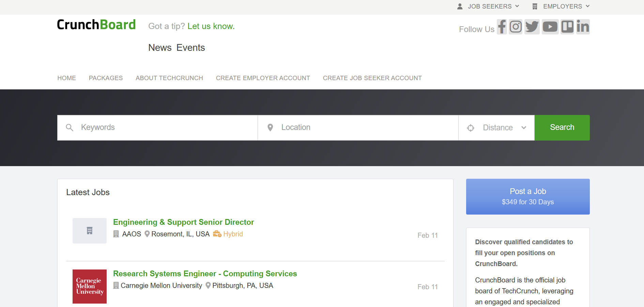644x307 pixels.
Task: Open the Instagram social icon
Action: click(x=516, y=27)
